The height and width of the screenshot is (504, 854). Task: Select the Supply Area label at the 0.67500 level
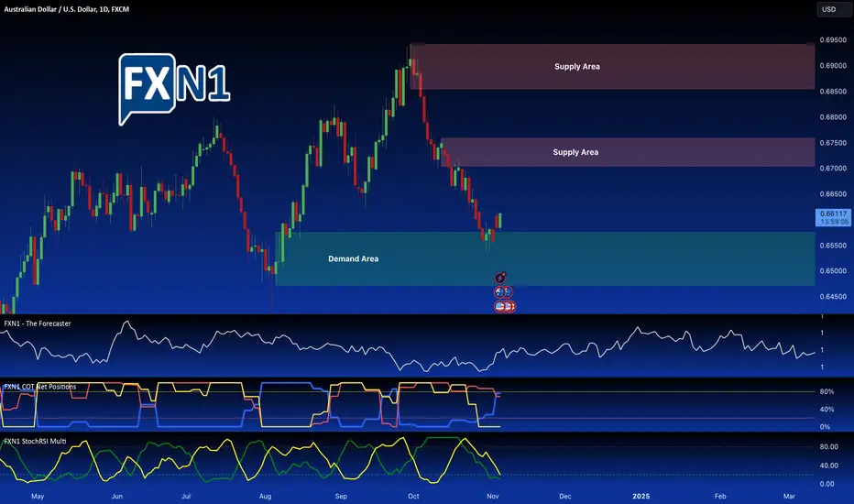575,152
